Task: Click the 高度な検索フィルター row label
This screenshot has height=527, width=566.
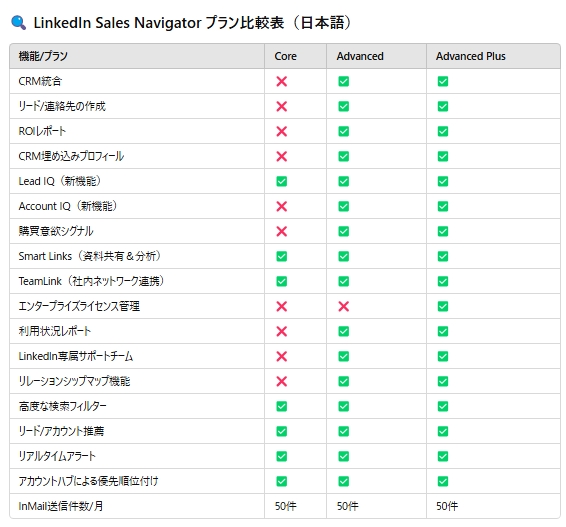Action: pyautogui.click(x=62, y=406)
